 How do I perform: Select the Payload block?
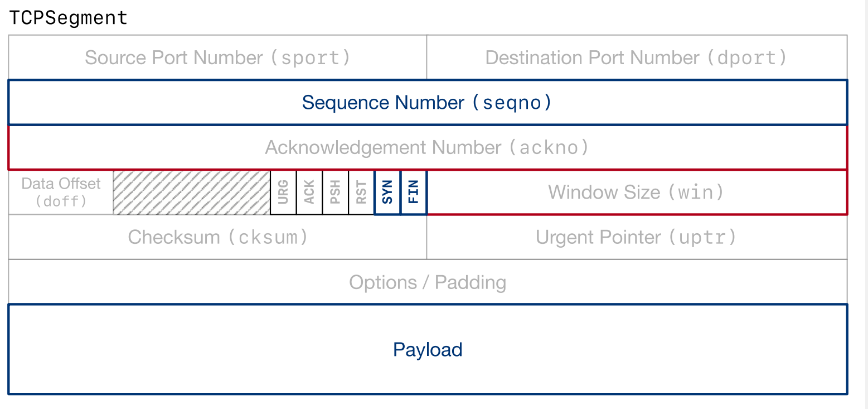427,350
